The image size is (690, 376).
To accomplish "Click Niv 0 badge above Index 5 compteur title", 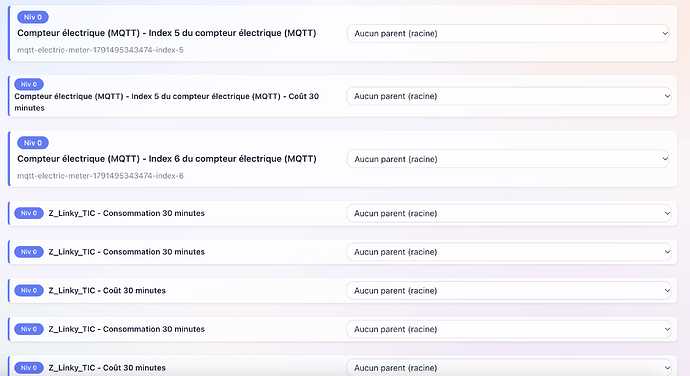I will coord(33,17).
